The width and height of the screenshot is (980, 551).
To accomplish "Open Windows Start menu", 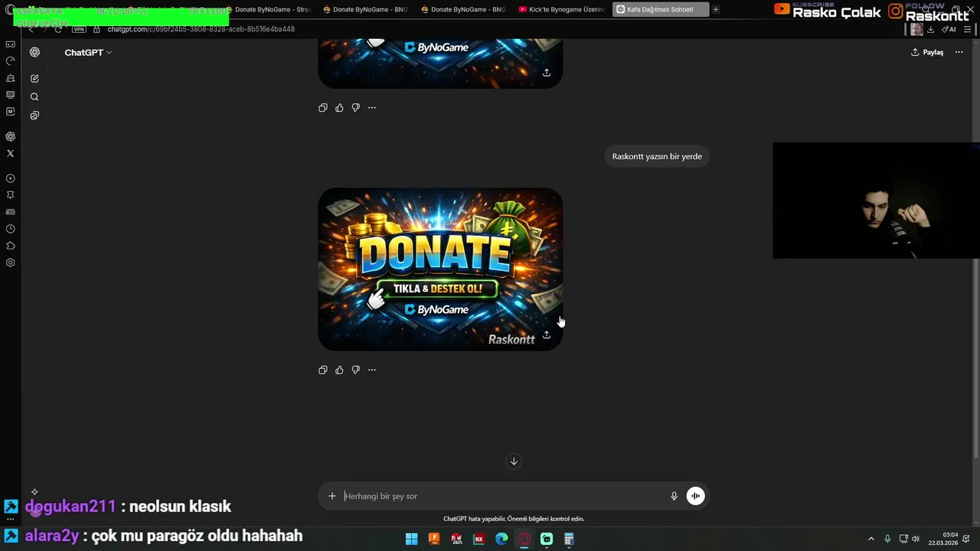I will pyautogui.click(x=411, y=539).
